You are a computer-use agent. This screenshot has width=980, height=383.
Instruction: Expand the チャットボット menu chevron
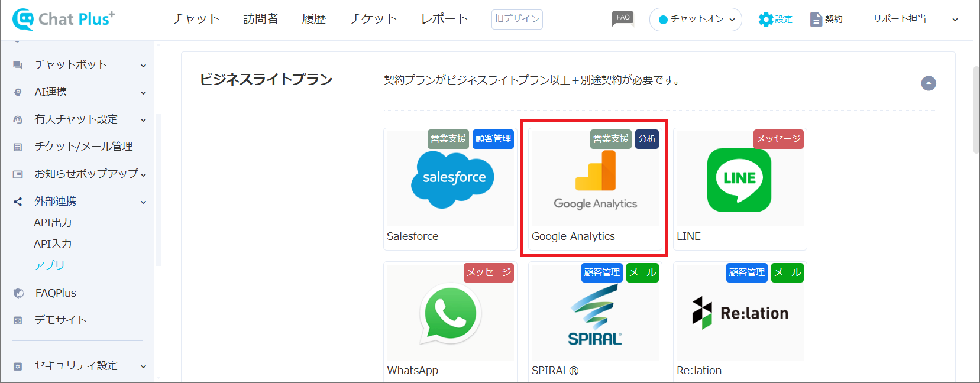(143, 66)
